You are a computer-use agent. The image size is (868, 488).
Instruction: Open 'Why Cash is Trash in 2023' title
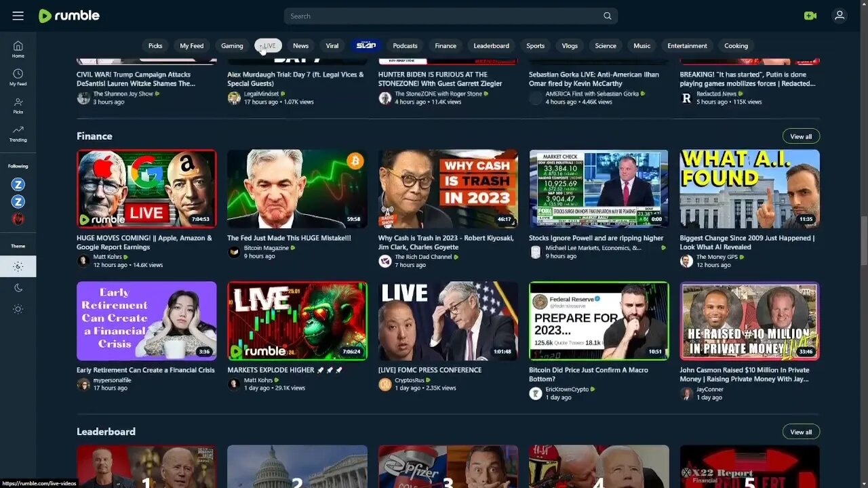[446, 243]
